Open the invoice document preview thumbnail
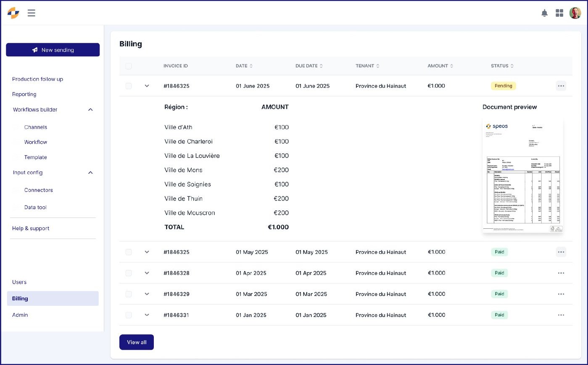This screenshot has width=588, height=365. 523,175
